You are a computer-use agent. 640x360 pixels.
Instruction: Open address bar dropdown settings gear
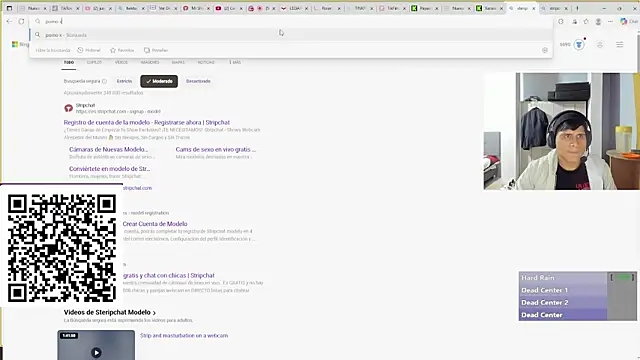[x=545, y=50]
